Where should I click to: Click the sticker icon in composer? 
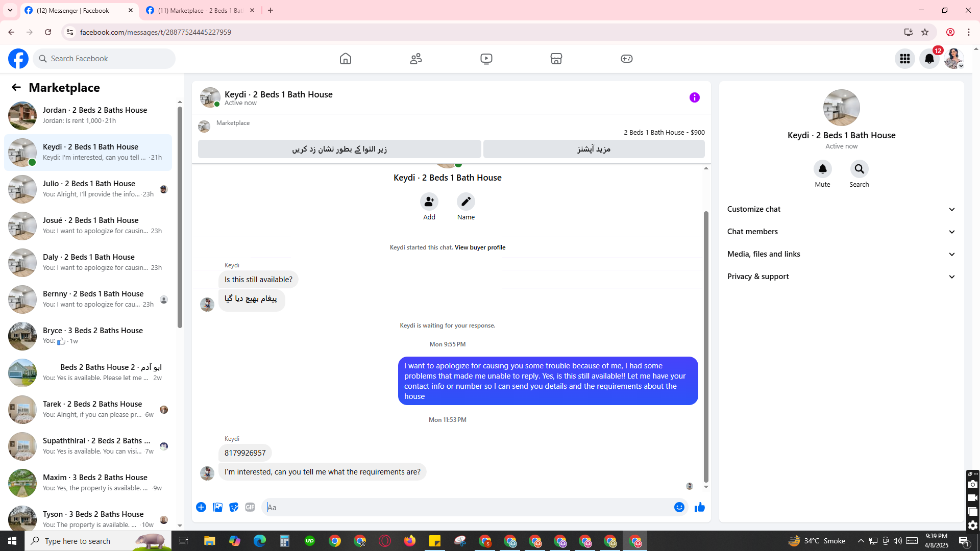coord(234,507)
